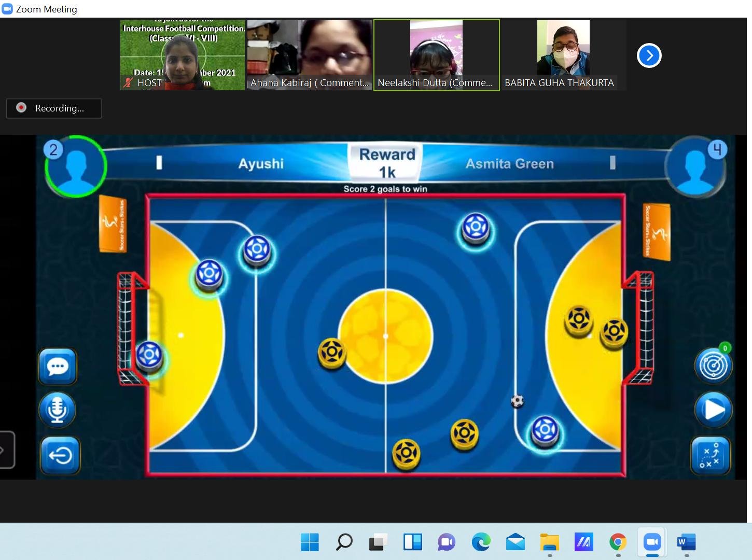Select the blue disc near bottom right corner
Image resolution: width=752 pixels, height=560 pixels.
click(545, 431)
